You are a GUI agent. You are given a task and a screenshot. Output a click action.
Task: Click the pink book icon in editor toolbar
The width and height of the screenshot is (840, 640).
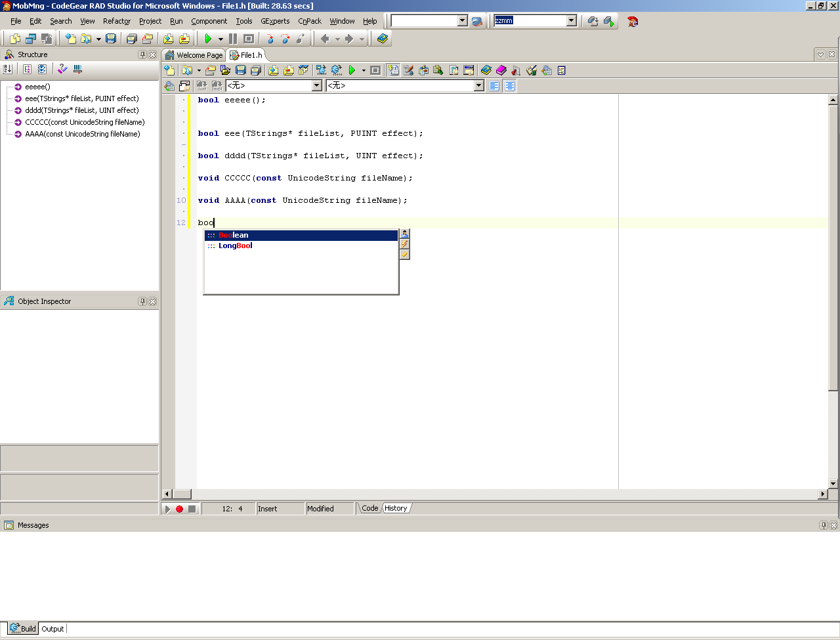(501, 70)
